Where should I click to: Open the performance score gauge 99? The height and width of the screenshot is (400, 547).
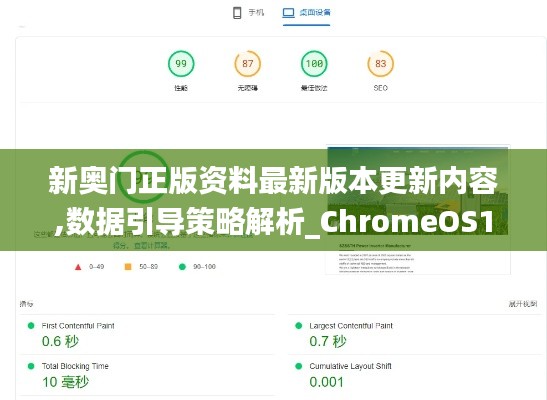[181, 63]
